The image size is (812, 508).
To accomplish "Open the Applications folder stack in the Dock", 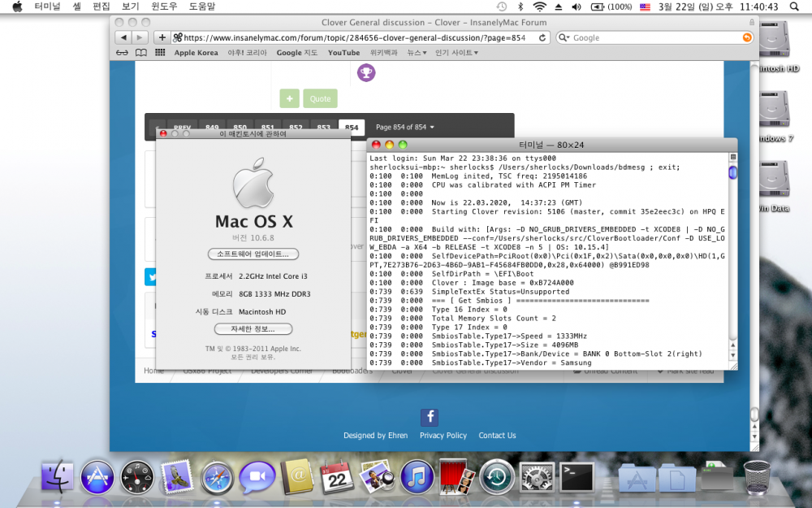I will [637, 478].
